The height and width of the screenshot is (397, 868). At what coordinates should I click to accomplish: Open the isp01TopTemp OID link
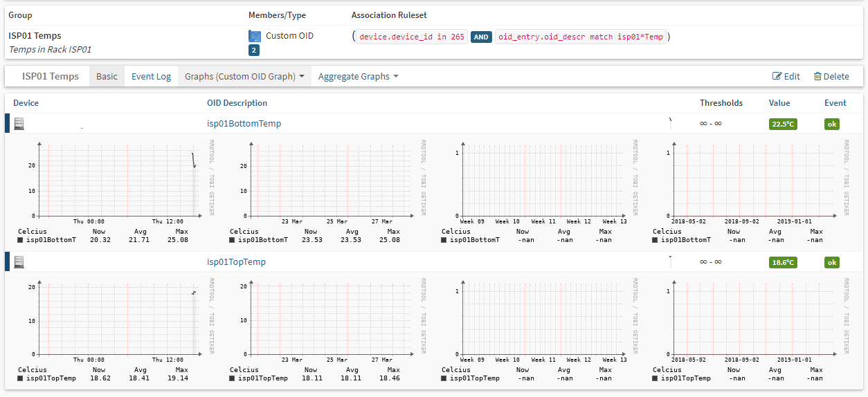click(x=236, y=262)
